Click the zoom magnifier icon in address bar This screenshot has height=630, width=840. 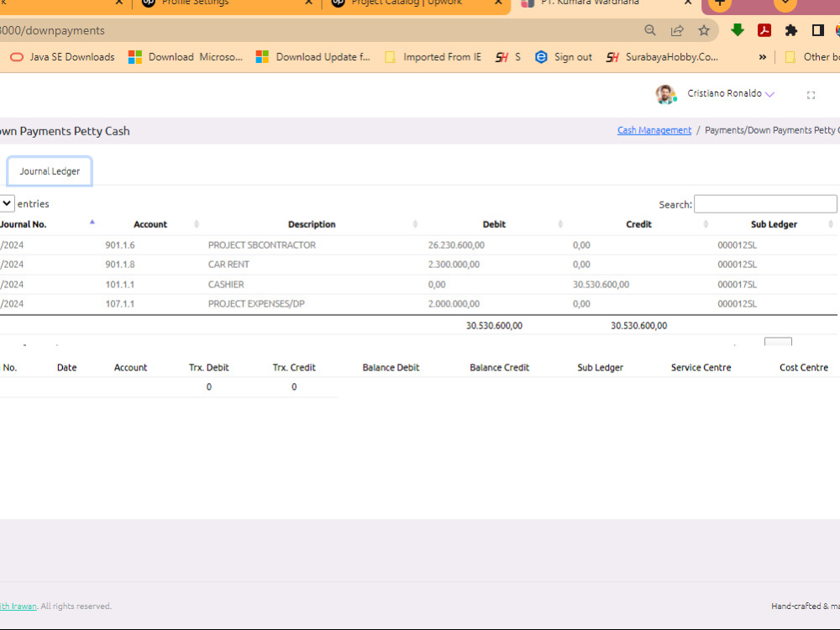pos(650,30)
